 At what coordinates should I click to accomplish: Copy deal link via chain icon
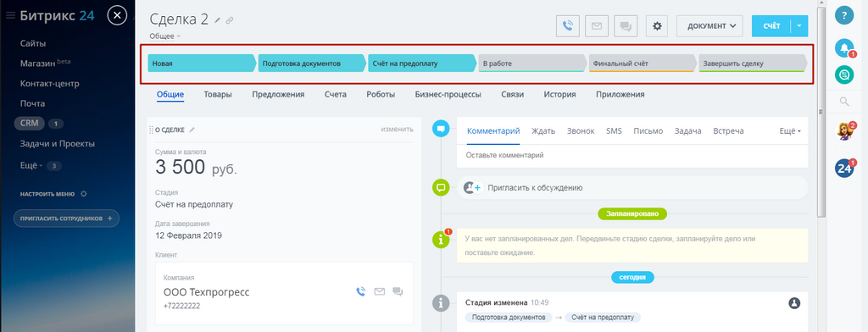tap(230, 20)
